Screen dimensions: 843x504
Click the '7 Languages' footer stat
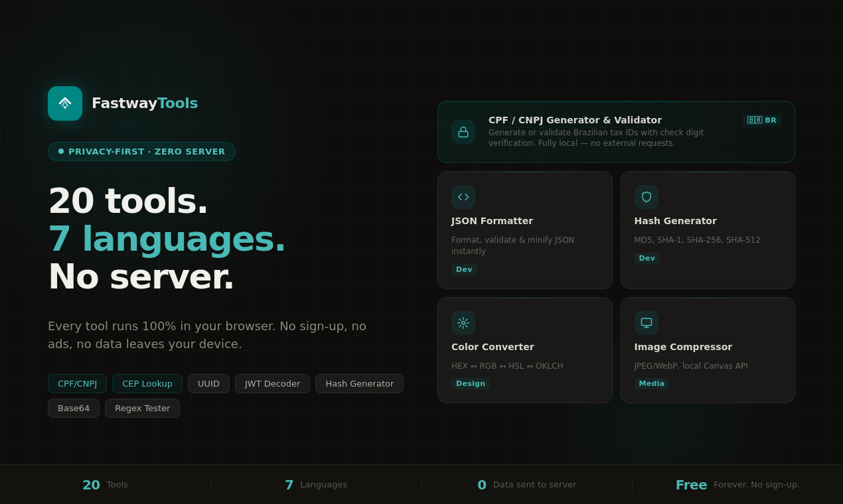316,485
